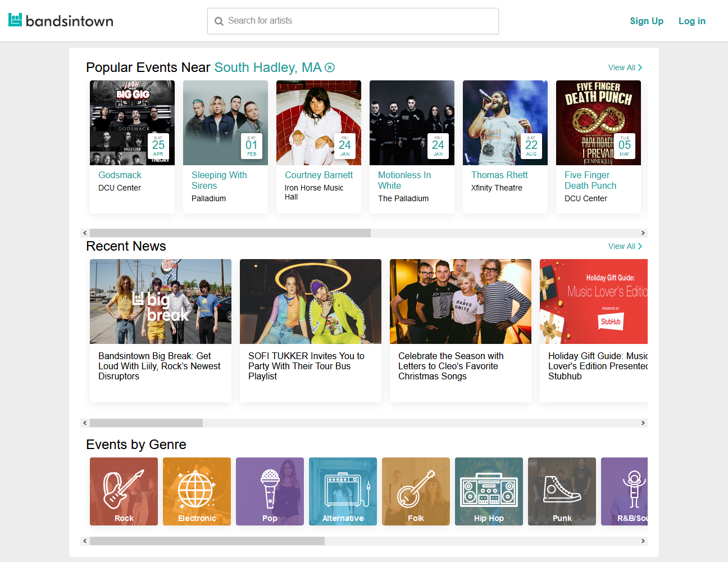Select Motionless In White January 24 date badge

438,146
